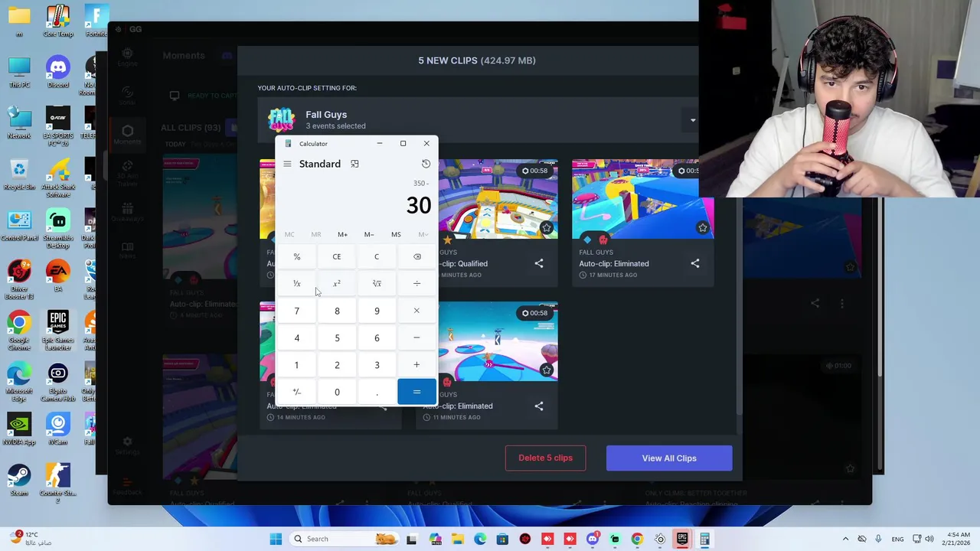Click the backspace key in Calculator
Image resolution: width=980 pixels, height=551 pixels.
point(416,256)
